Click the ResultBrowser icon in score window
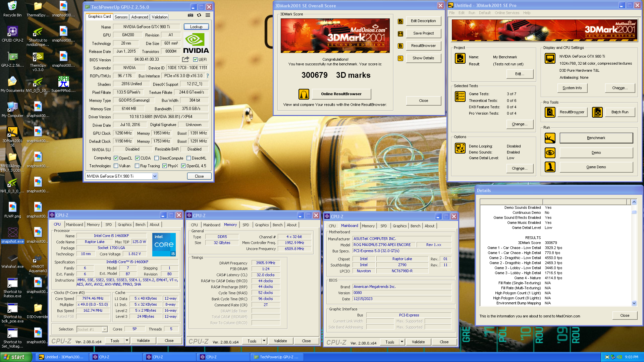Image resolution: width=644 pixels, height=362 pixels. [400, 46]
